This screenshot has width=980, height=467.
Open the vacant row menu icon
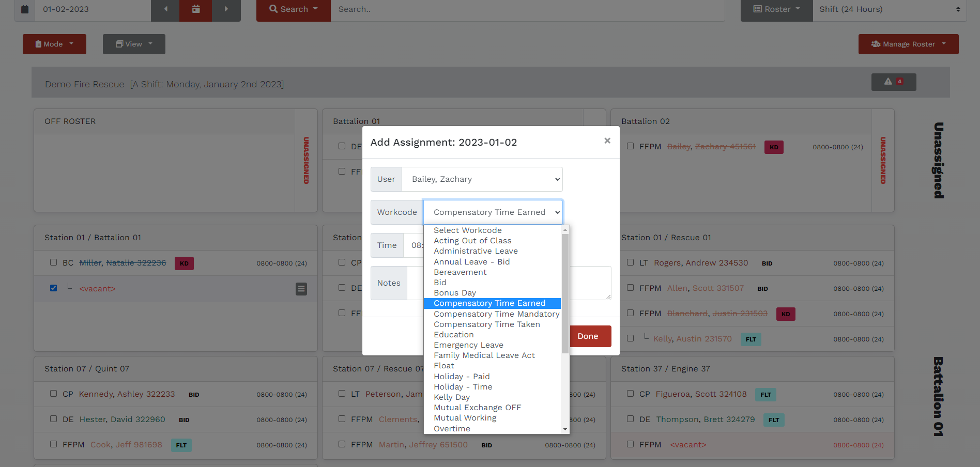coord(301,289)
